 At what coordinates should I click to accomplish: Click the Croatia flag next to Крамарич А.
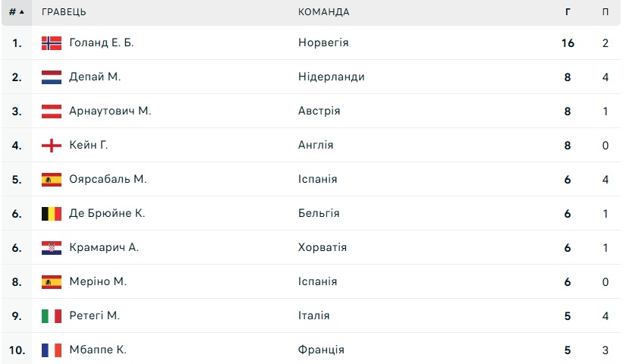[51, 248]
